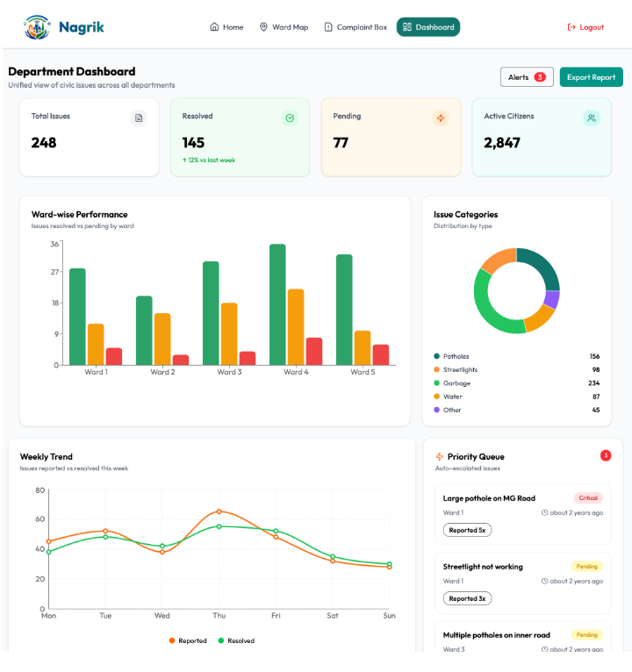Click the Nagrik logo emblem
Viewport: 632px width, 672px height.
point(37,27)
